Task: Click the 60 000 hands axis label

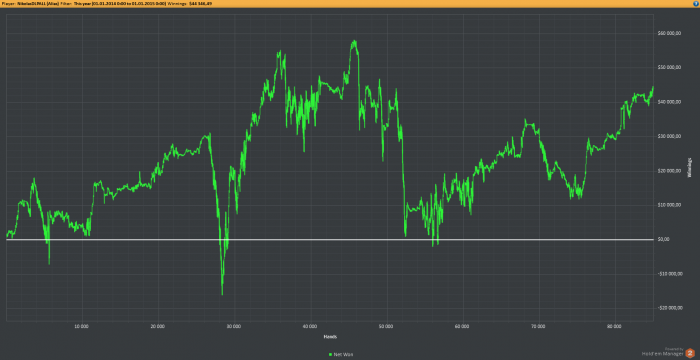Action: [462, 326]
